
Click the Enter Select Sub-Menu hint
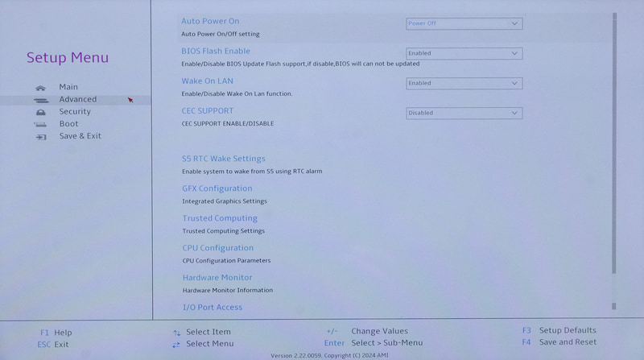click(374, 343)
